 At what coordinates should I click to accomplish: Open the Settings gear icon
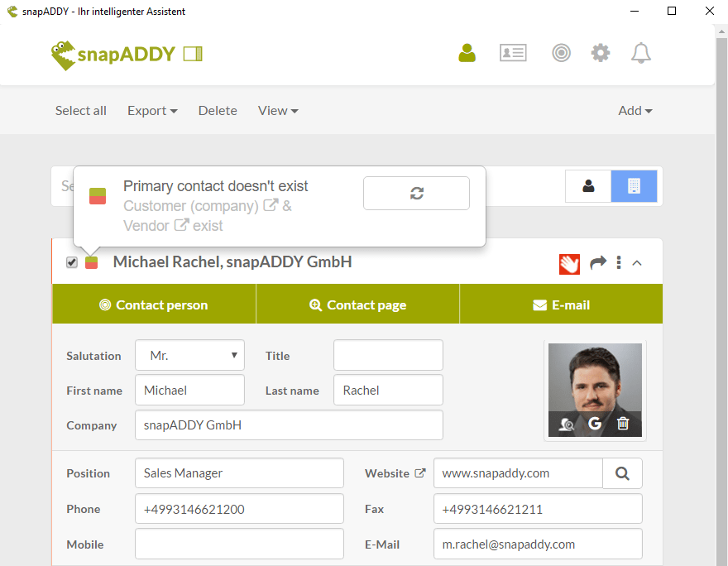[601, 52]
